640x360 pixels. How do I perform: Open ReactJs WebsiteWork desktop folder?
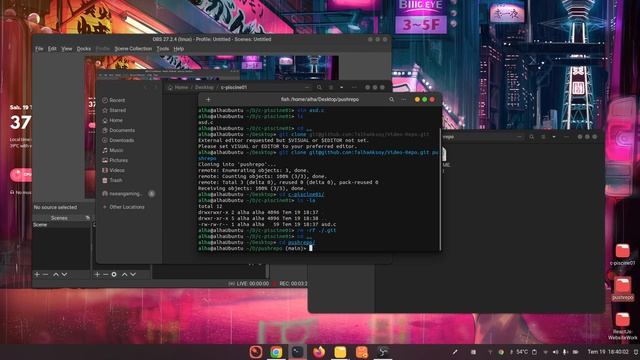point(622,326)
